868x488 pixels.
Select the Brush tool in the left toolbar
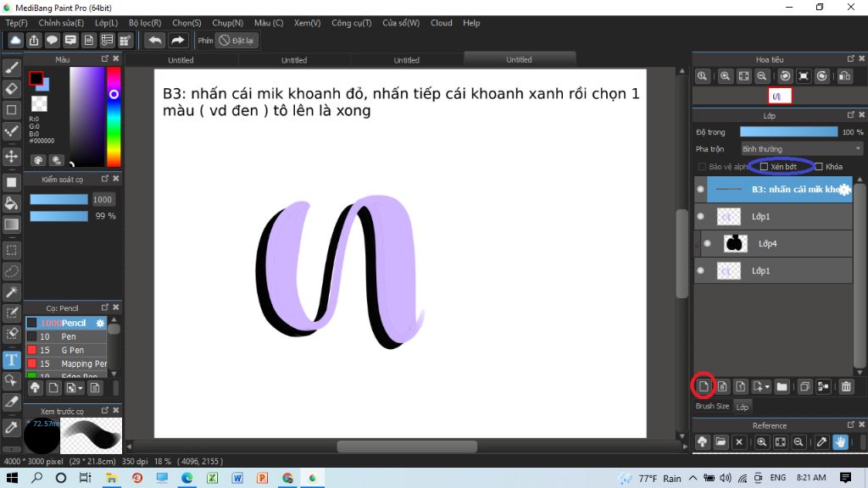pyautogui.click(x=12, y=68)
